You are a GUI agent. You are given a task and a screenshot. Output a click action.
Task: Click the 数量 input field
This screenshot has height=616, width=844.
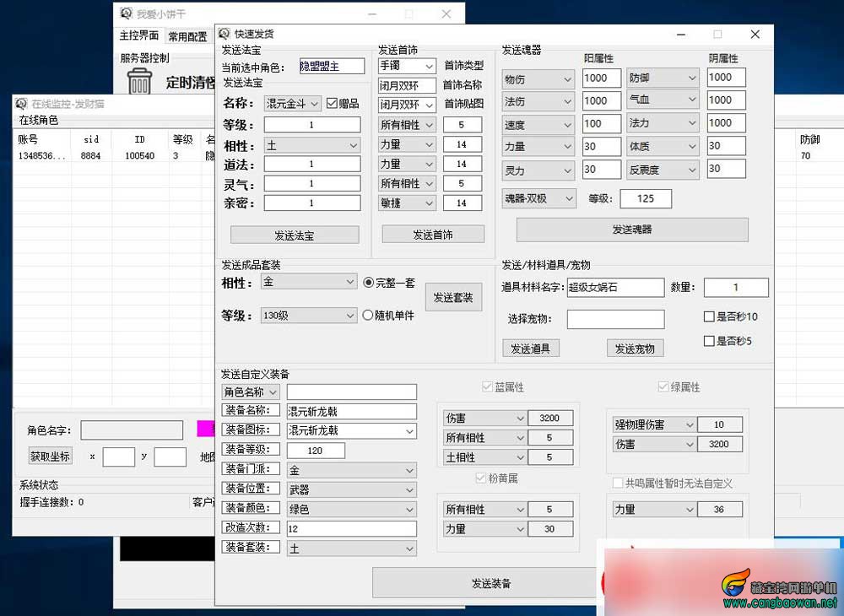pos(736,287)
